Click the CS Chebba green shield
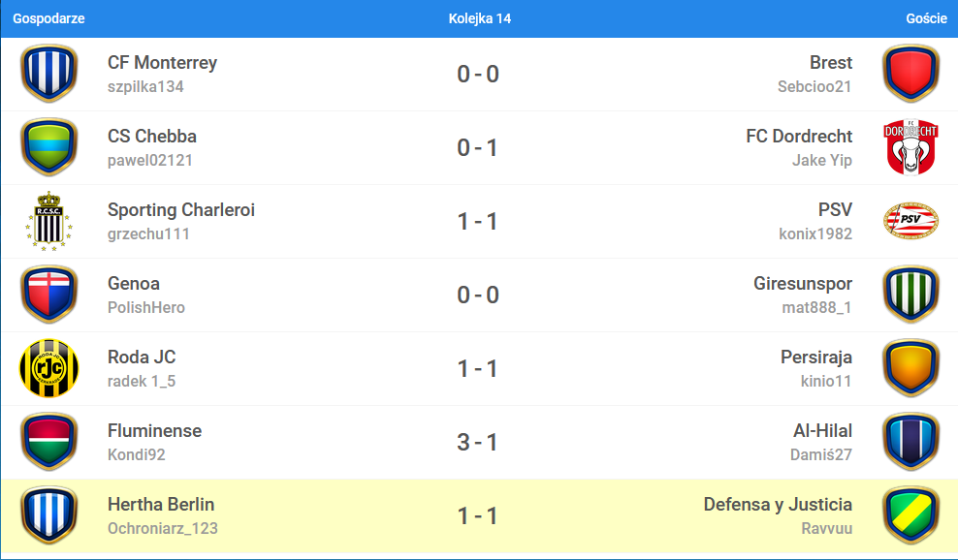Viewport: 958px width, 560px height. click(x=48, y=147)
